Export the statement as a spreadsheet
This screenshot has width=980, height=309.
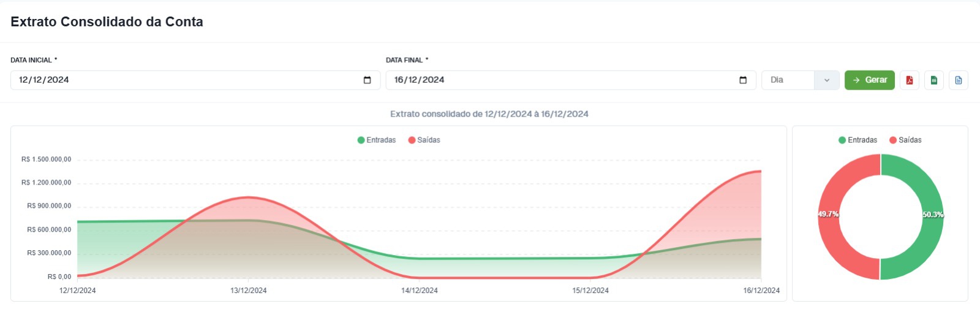pos(934,80)
